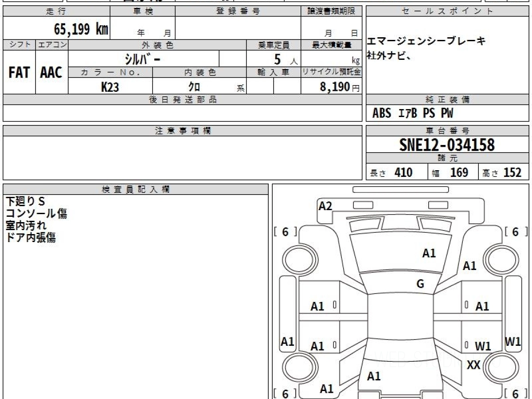Select the 外装色 header cell
Screen dimensions: 532x399
point(157,45)
